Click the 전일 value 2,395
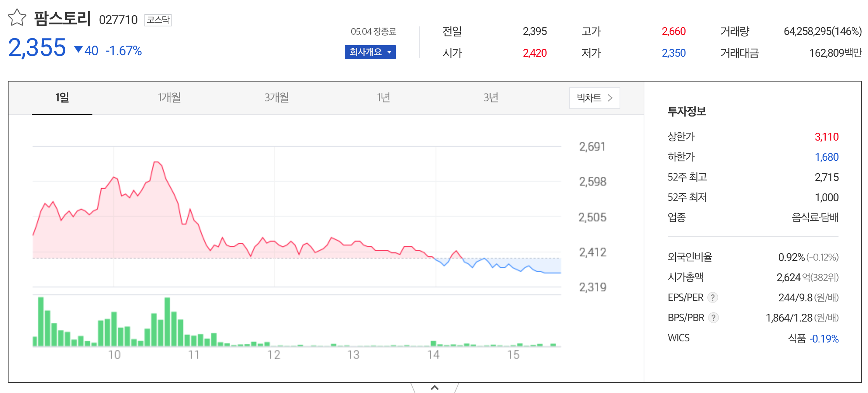Viewport: 868px width, 393px height. coord(535,31)
